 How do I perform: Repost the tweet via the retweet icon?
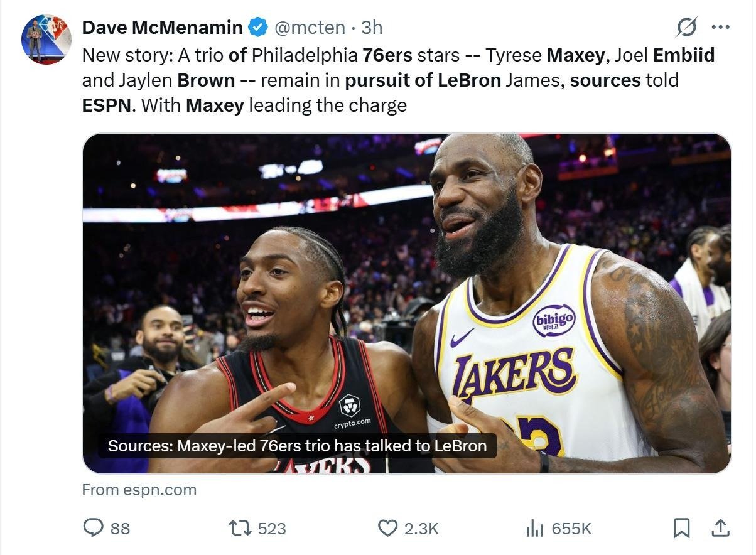tap(239, 528)
